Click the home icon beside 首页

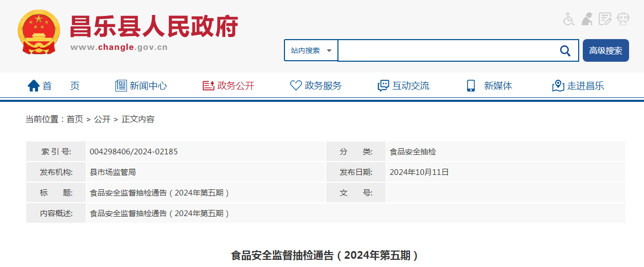coord(33,86)
